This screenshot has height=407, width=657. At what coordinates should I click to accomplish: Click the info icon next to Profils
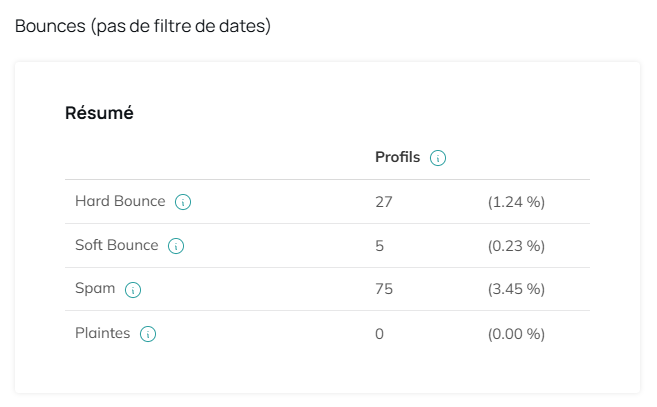coord(438,158)
